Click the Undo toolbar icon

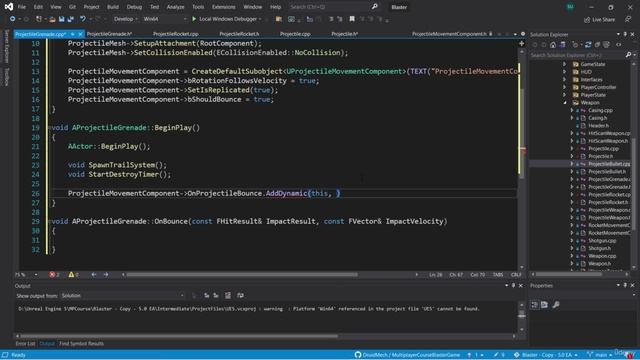(83, 19)
